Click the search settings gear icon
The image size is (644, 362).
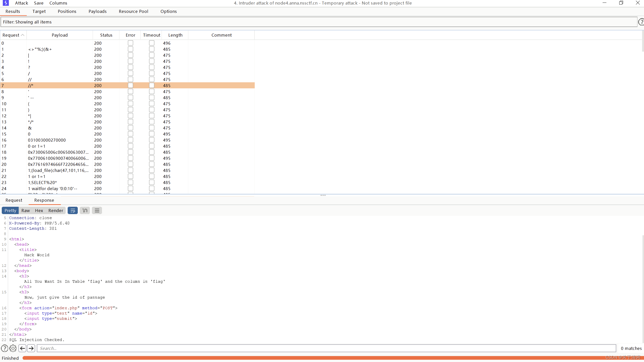tap(13, 348)
